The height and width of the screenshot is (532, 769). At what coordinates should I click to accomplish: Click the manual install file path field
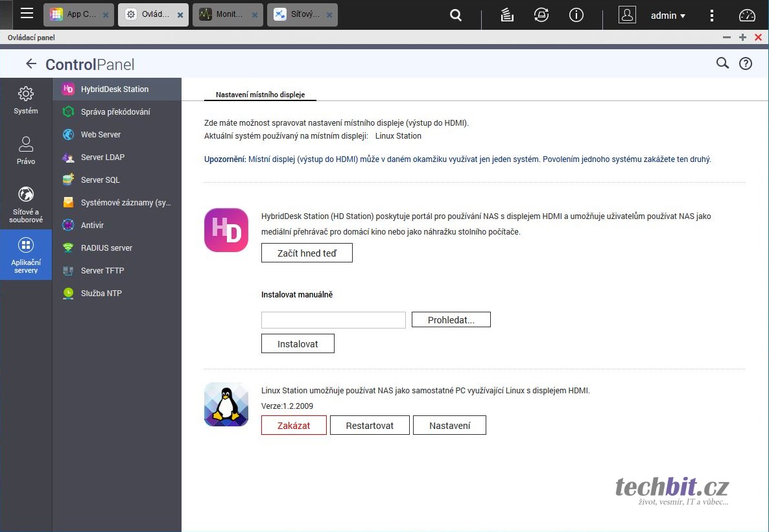(333, 320)
